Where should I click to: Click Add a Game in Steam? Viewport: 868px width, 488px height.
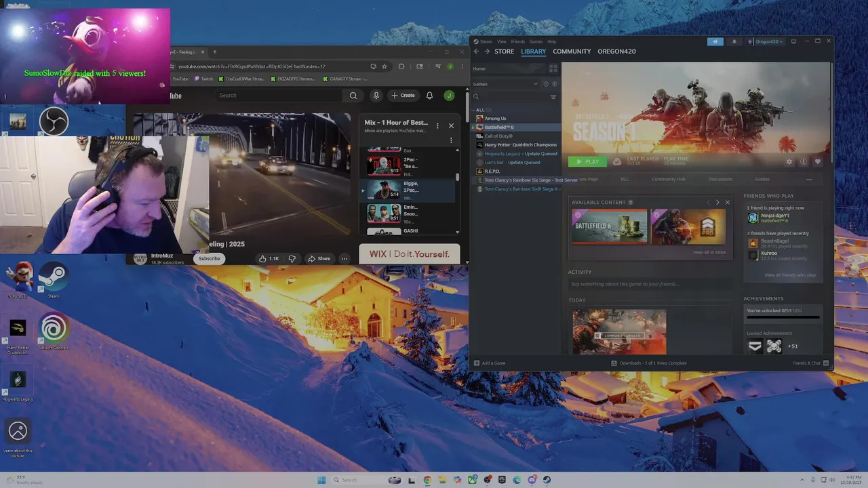[x=489, y=363]
